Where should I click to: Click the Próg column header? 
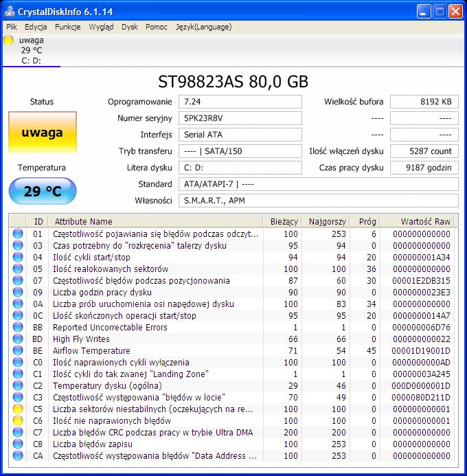point(365,221)
